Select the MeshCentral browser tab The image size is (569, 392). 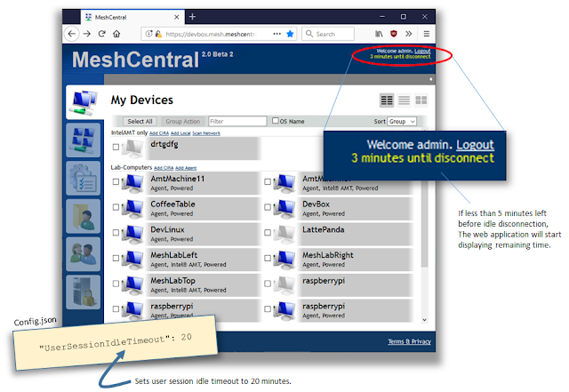pos(132,17)
